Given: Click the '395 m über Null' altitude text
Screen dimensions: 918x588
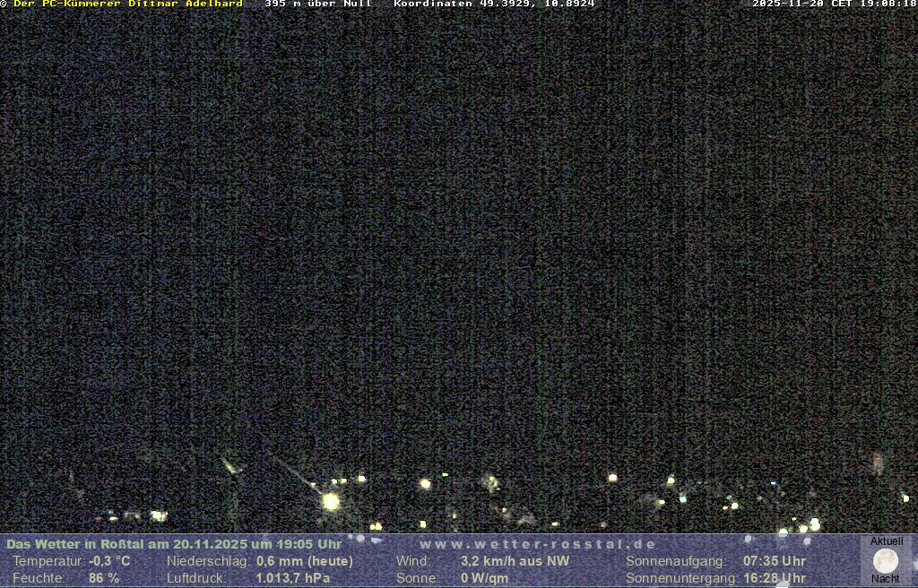Looking at the screenshot, I should [x=317, y=4].
